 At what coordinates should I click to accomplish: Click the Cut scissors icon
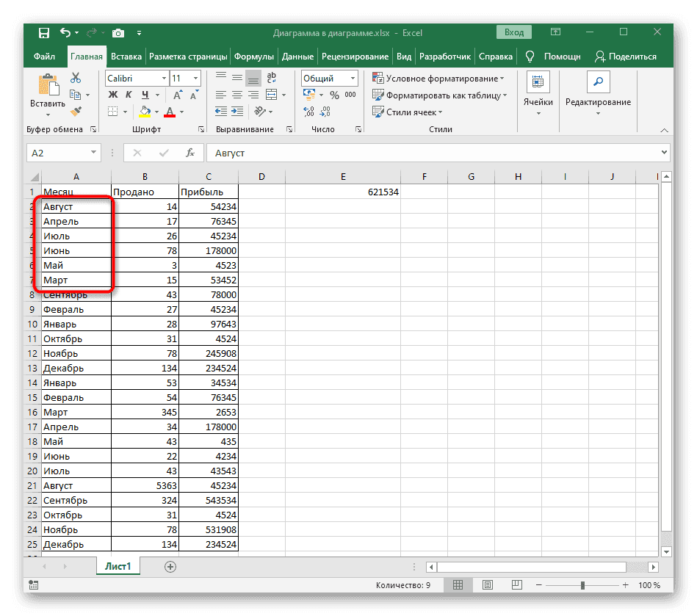coord(75,78)
